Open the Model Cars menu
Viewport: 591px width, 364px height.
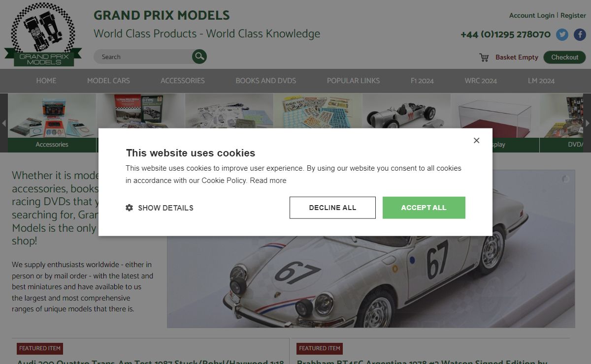[x=108, y=81]
